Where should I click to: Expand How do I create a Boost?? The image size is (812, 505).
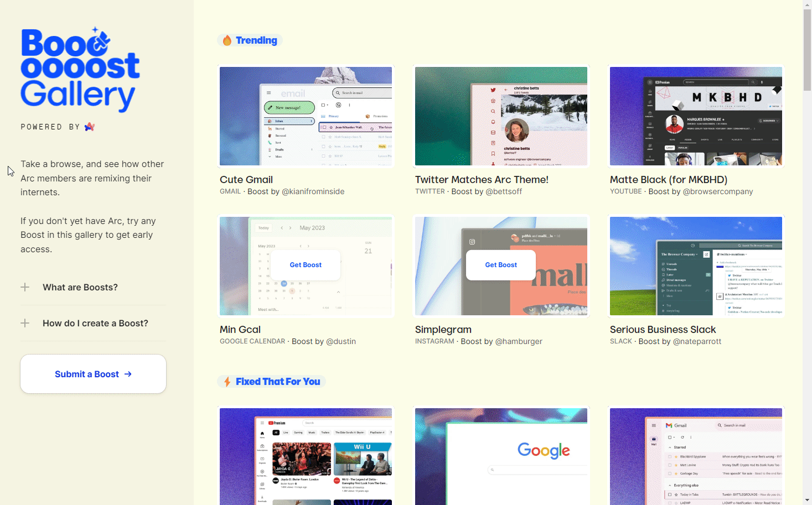point(93,323)
